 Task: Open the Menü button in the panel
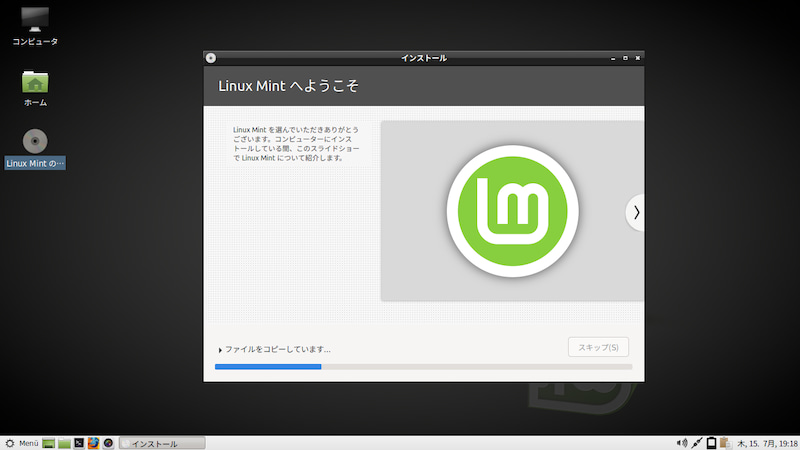click(22, 443)
